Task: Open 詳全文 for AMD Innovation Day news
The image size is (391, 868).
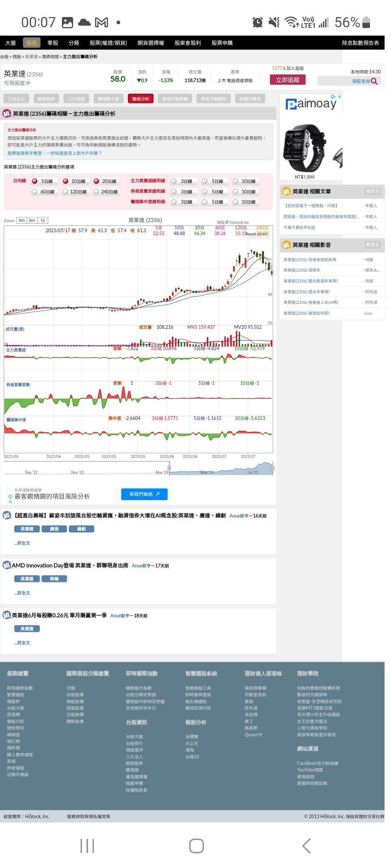Action: [x=22, y=593]
